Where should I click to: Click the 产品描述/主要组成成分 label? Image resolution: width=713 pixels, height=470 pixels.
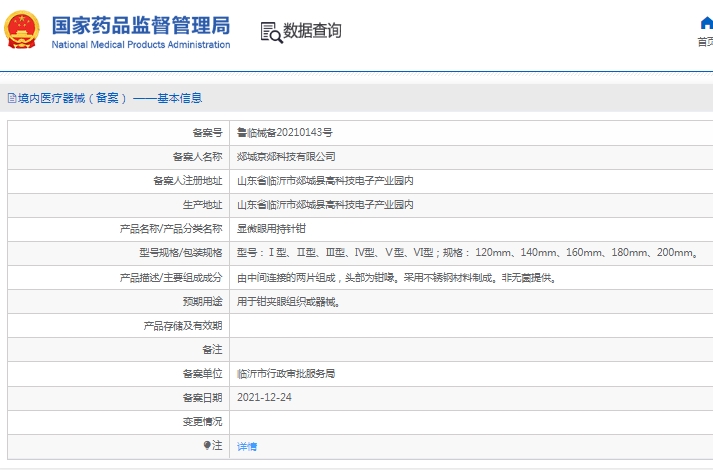coord(171,277)
